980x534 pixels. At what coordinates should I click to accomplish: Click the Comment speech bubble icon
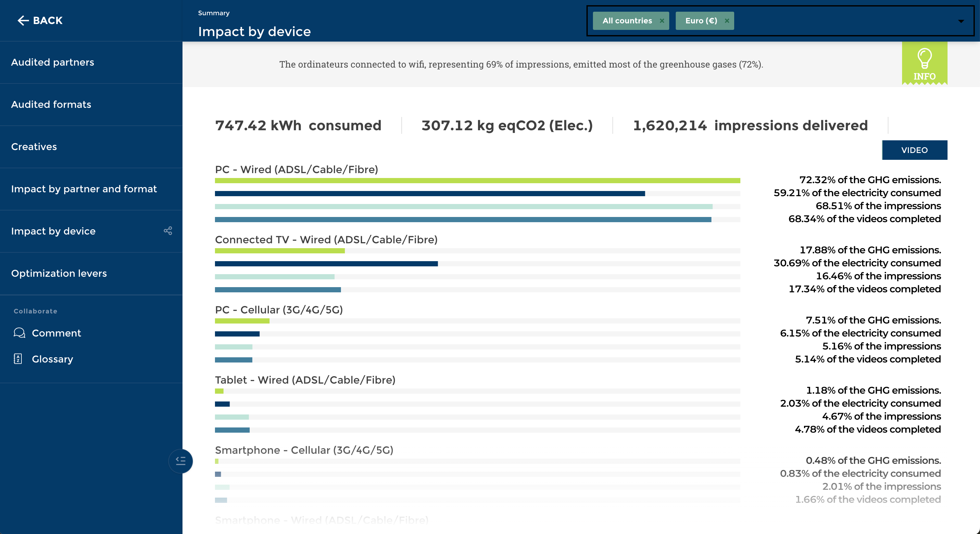coord(19,333)
